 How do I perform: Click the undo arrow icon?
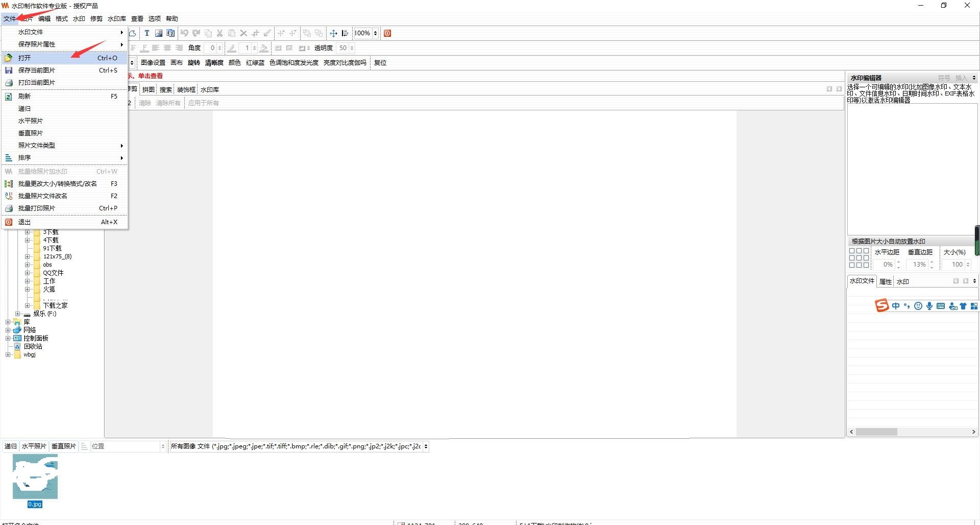tap(184, 33)
